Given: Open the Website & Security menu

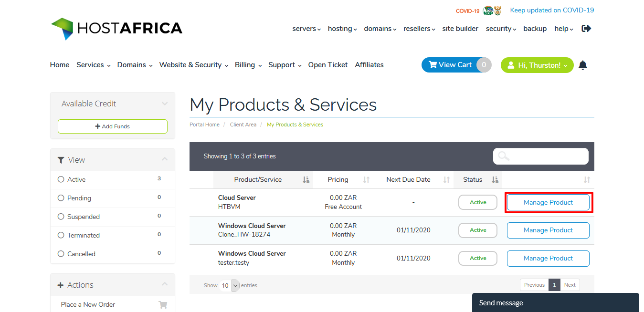Looking at the screenshot, I should click(x=194, y=65).
